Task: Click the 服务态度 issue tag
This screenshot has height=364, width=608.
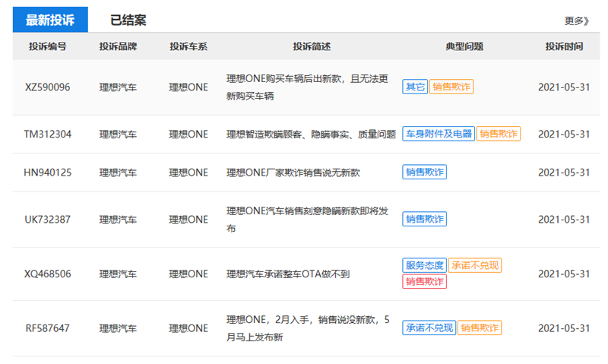Action: (x=424, y=266)
